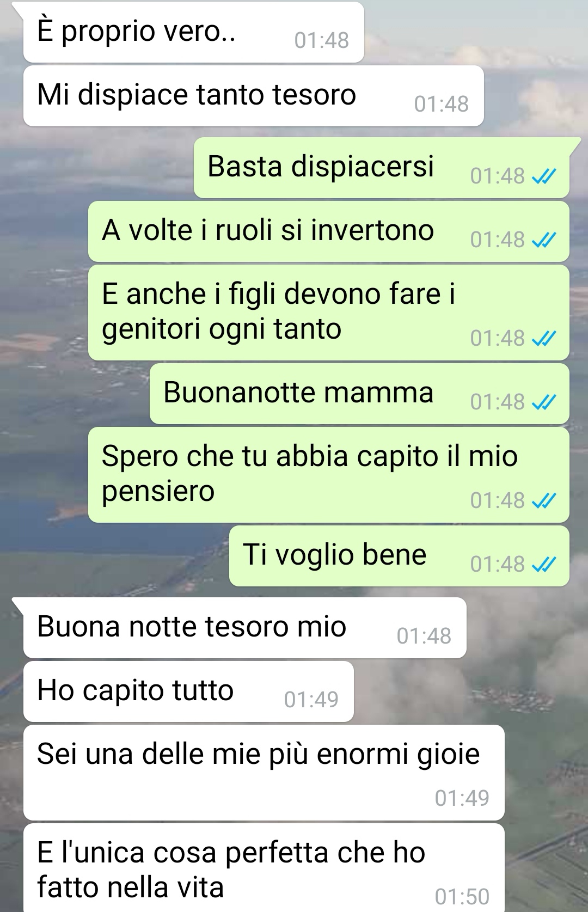This screenshot has width=588, height=912.
Task: Select 'E l'unica cosa perfetta' message bubble
Action: (264, 868)
